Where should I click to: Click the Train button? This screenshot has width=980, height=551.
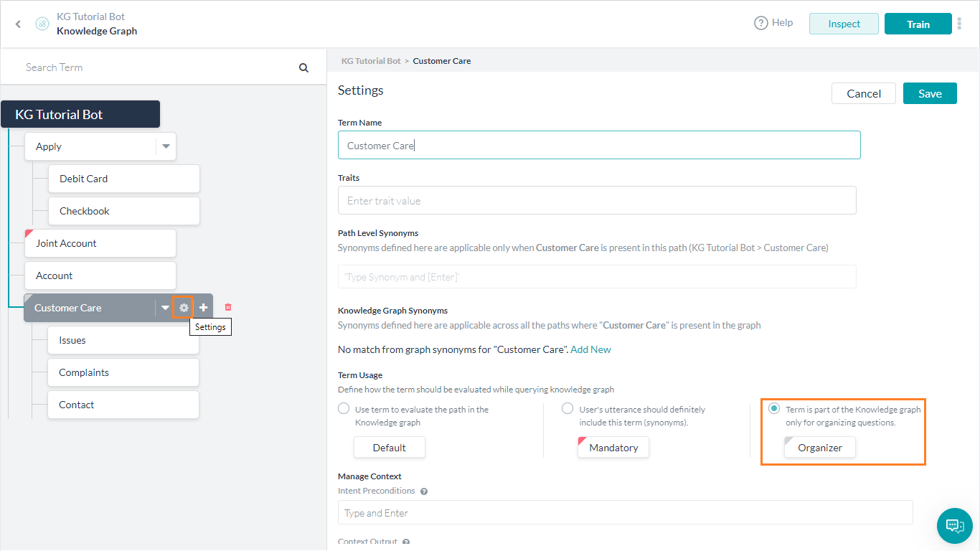coord(918,24)
